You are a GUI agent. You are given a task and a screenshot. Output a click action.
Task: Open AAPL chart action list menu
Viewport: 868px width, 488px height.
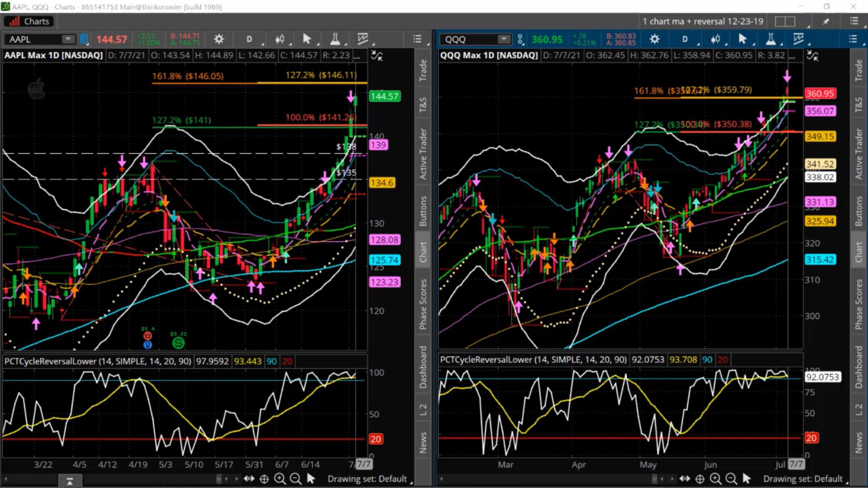(x=417, y=39)
